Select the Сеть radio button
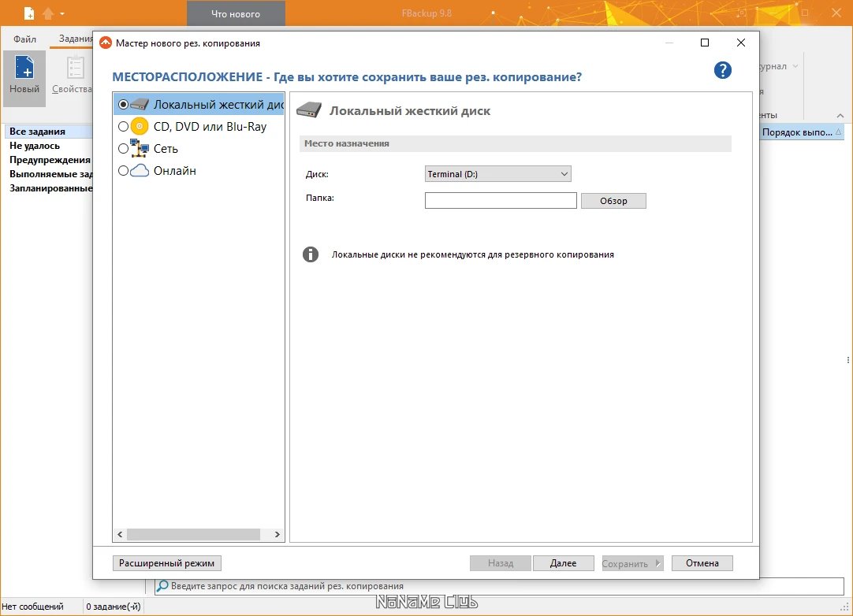Image resolution: width=853 pixels, height=616 pixels. (124, 148)
